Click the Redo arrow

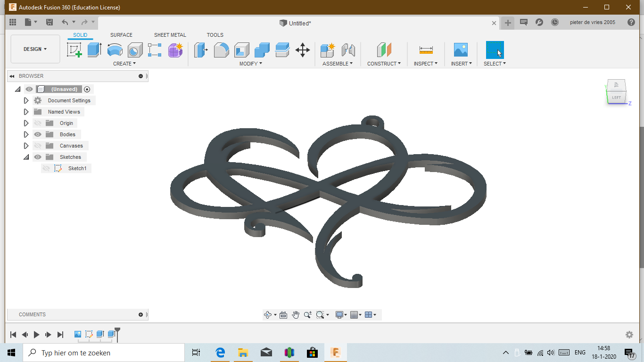point(84,22)
